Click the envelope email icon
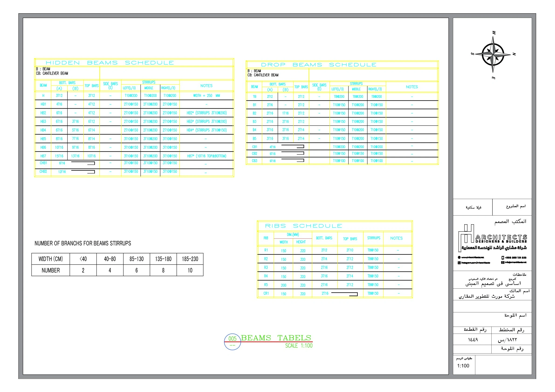The image size is (555, 392). [503, 263]
